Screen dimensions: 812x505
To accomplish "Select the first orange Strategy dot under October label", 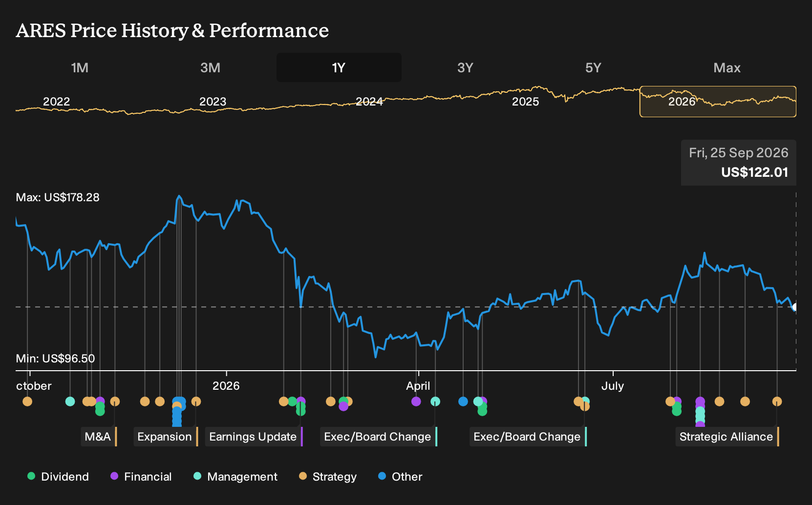I will (x=27, y=401).
